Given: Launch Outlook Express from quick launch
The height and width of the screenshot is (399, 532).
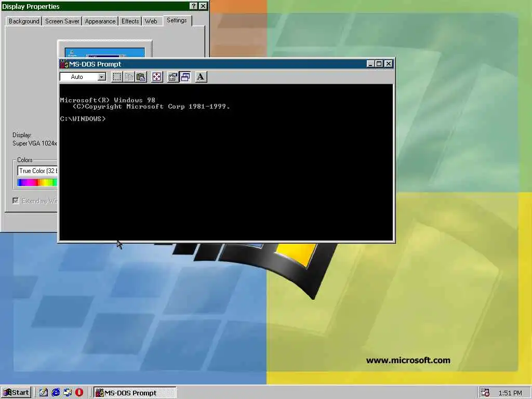Looking at the screenshot, I should (68, 393).
